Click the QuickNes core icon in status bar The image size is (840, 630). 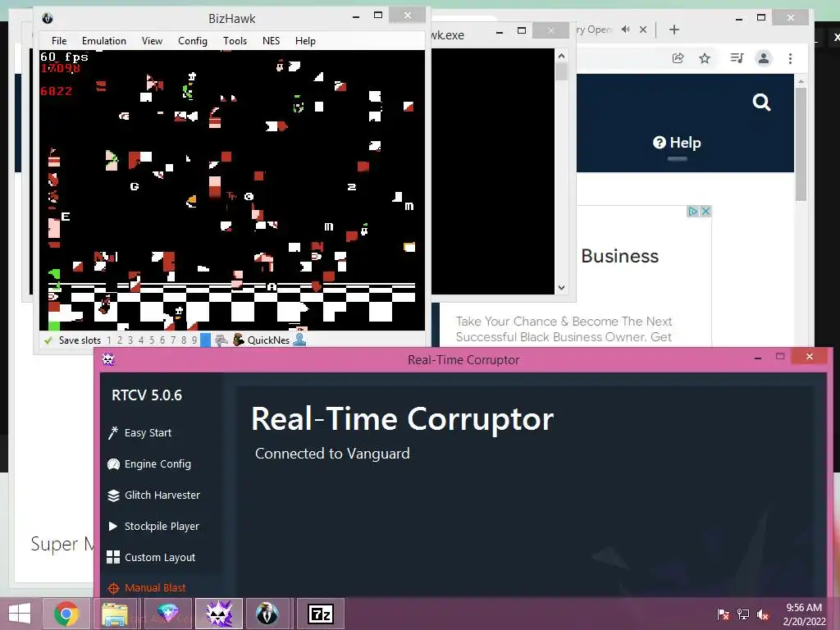coord(239,340)
